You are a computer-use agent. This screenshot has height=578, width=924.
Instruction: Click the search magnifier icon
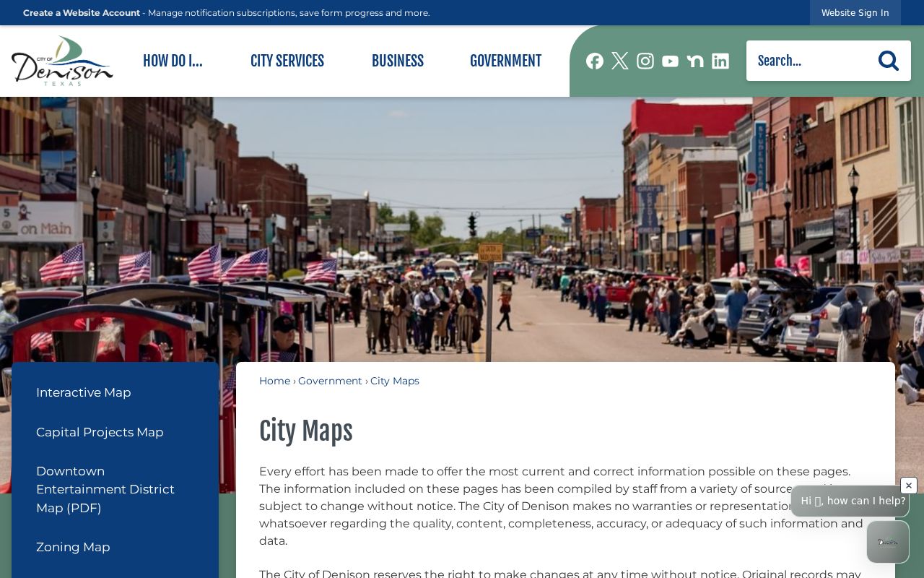(x=889, y=61)
